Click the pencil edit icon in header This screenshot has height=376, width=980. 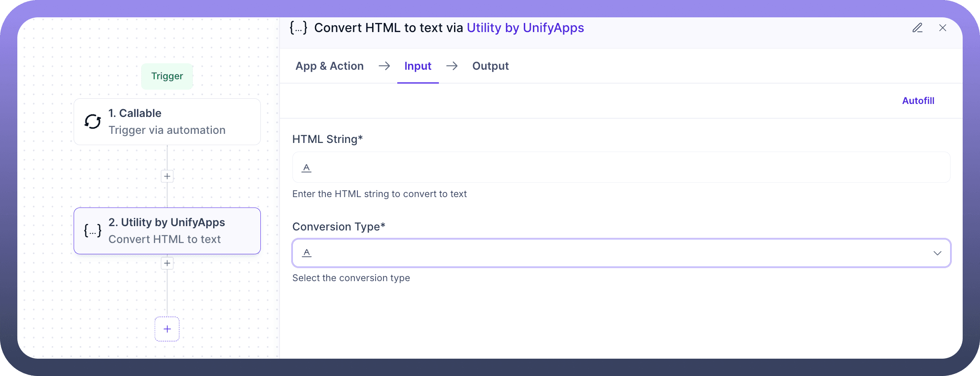917,28
